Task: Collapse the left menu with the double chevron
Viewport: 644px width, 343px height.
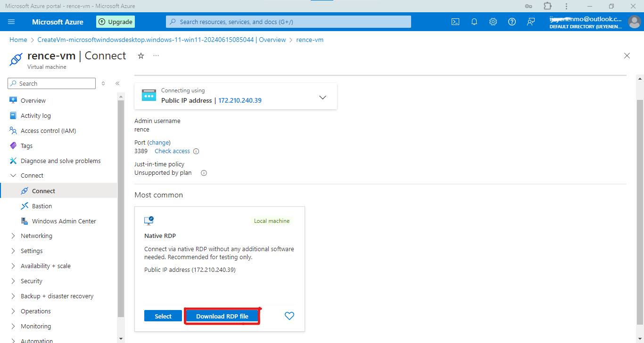Action: click(117, 83)
